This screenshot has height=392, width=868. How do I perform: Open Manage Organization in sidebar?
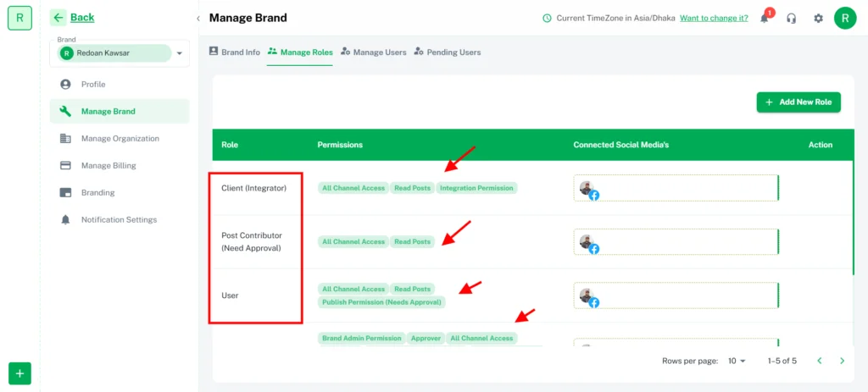120,138
